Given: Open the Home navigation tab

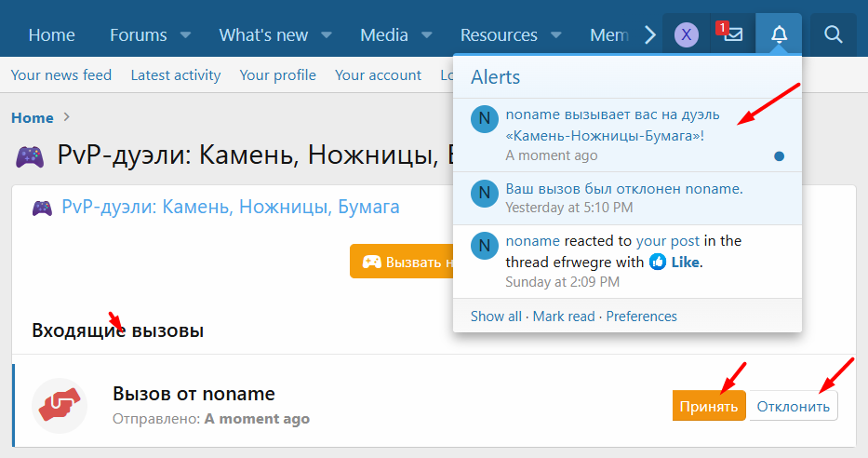Looking at the screenshot, I should 51,35.
